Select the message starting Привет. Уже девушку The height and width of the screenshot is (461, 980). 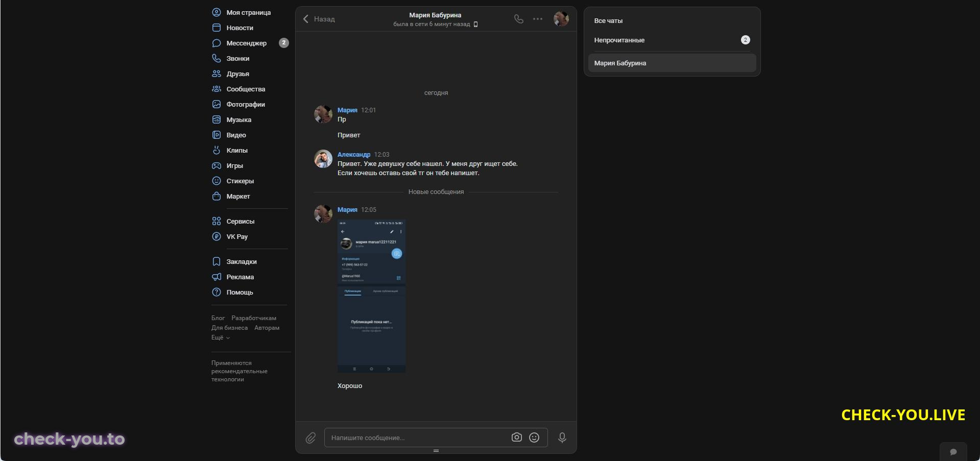click(x=427, y=168)
